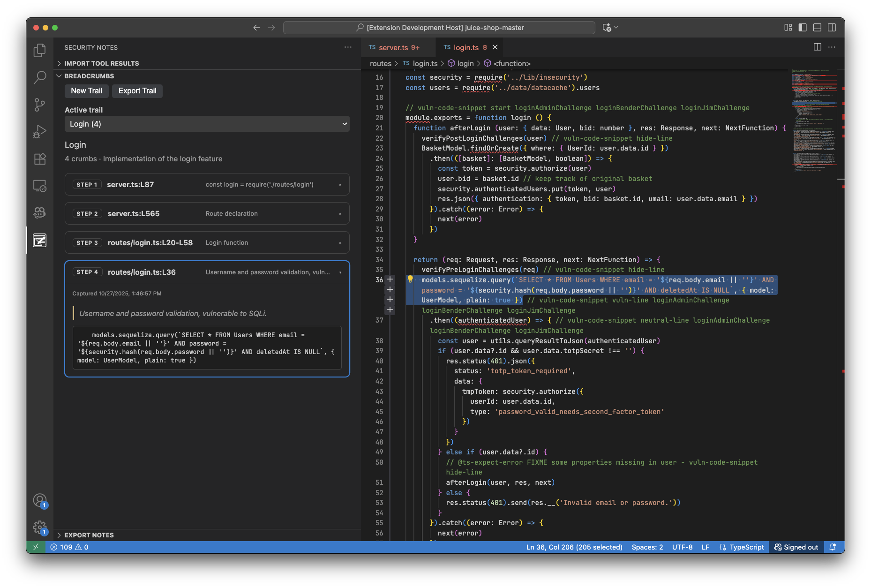This screenshot has height=588, width=871.
Task: Click 'Captured 10/27/2025, 1:46:57 PM' text
Action: pyautogui.click(x=117, y=294)
